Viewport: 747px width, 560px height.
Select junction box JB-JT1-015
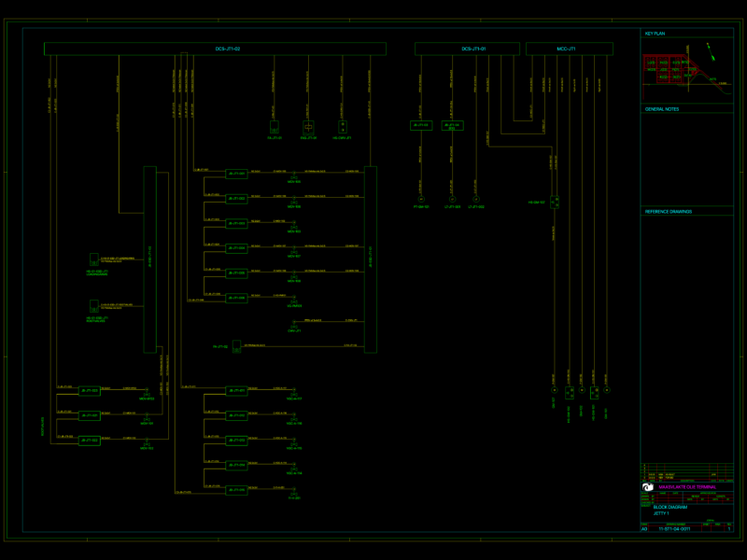pyautogui.click(x=236, y=490)
